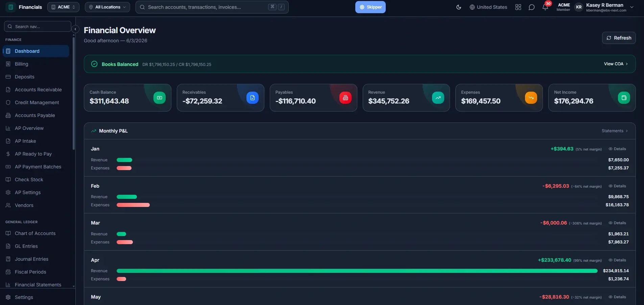Open the ACME company selector dropdown
Viewport: 644px width, 305px height.
[x=63, y=7]
